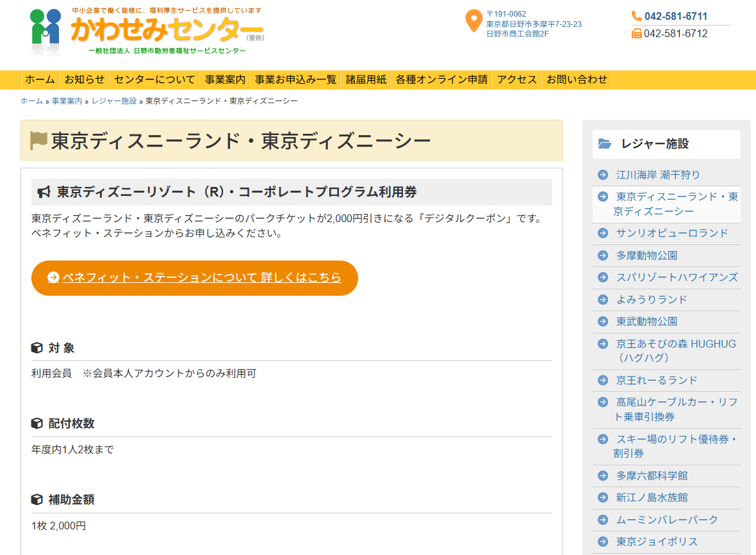Open the よみうりランド sidebar link
This screenshot has width=756, height=555.
[x=652, y=300]
